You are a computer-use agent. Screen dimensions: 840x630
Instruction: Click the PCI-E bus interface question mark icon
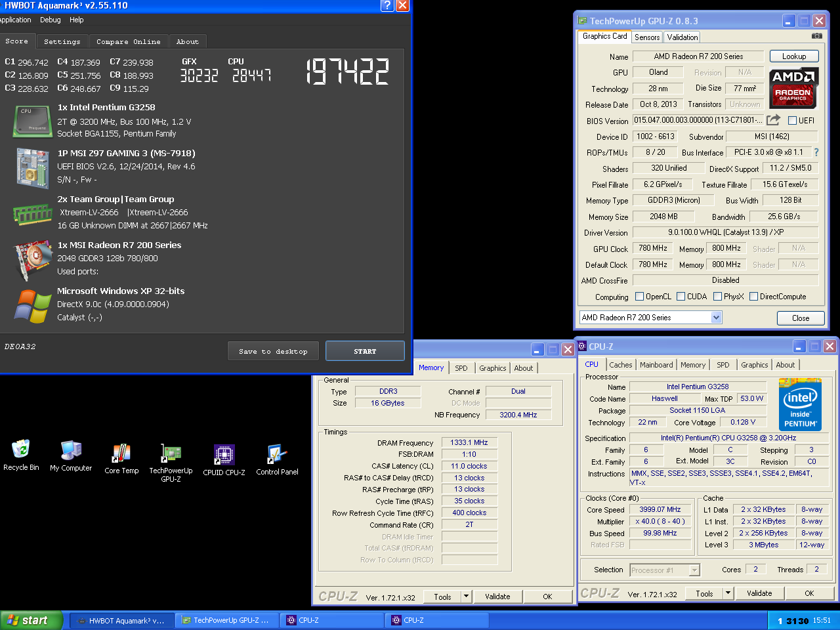point(816,152)
